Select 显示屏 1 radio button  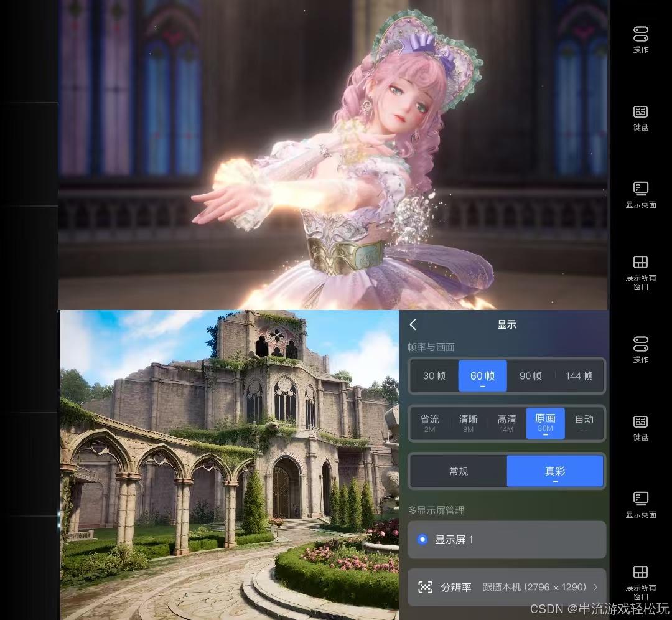[422, 540]
